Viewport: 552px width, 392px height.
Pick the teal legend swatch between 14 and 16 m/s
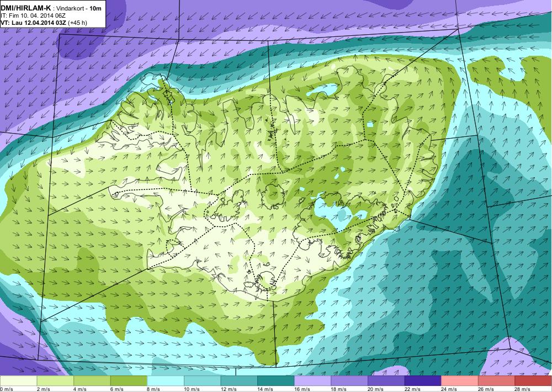click(x=275, y=380)
